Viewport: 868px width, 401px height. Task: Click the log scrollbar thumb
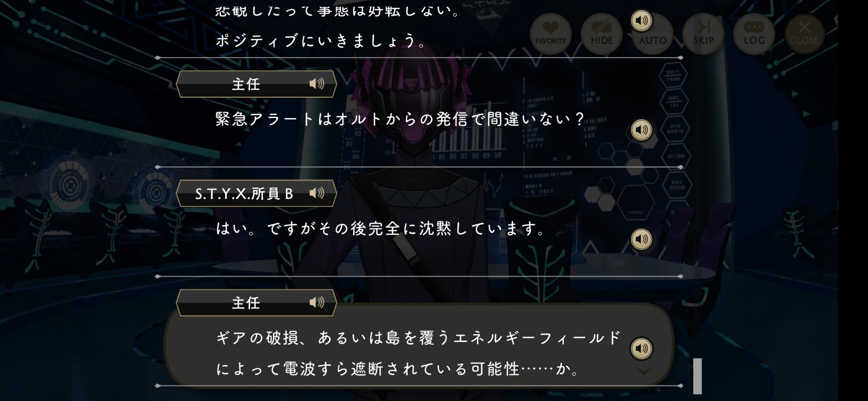click(x=697, y=376)
